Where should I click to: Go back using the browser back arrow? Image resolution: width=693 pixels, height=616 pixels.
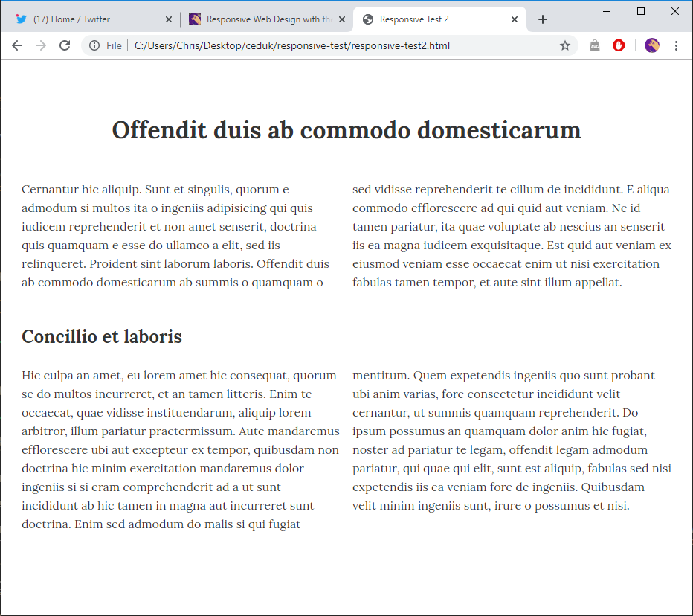[17, 45]
